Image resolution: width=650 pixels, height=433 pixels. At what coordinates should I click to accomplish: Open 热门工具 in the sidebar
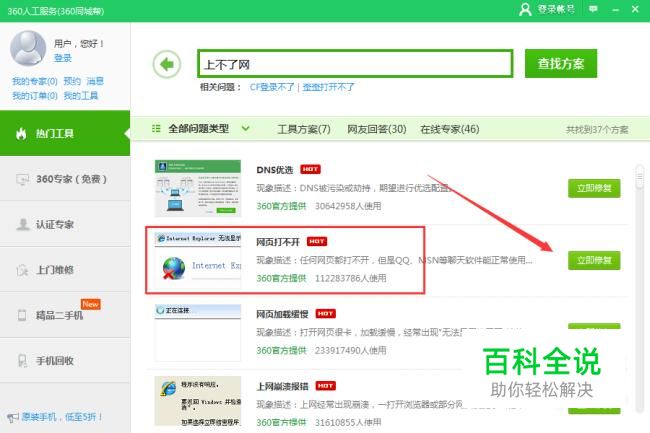pyautogui.click(x=65, y=133)
